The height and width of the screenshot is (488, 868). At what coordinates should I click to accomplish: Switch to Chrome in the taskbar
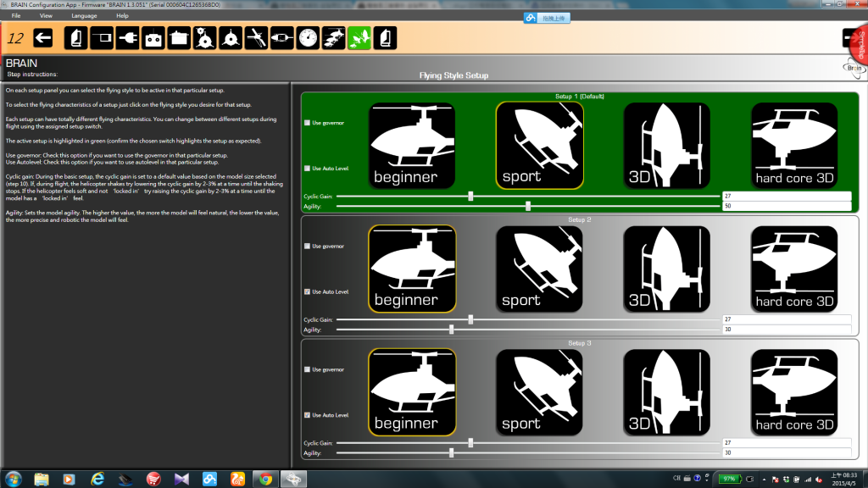265,480
